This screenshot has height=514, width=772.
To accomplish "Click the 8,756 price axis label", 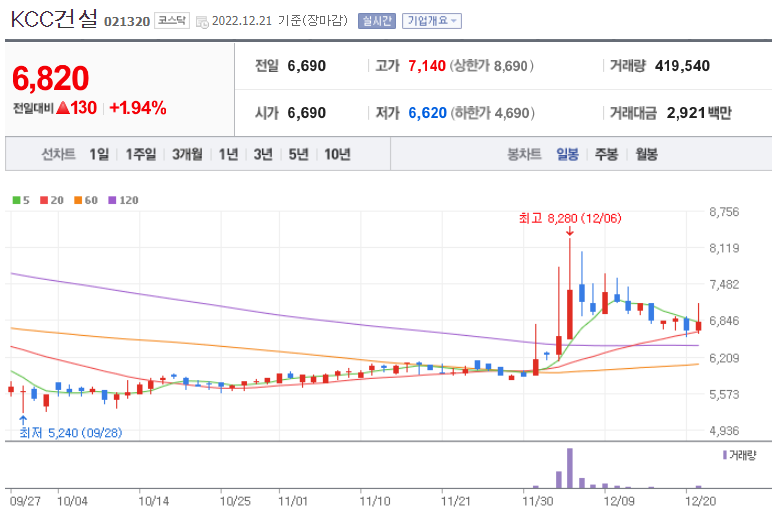I will (x=724, y=212).
